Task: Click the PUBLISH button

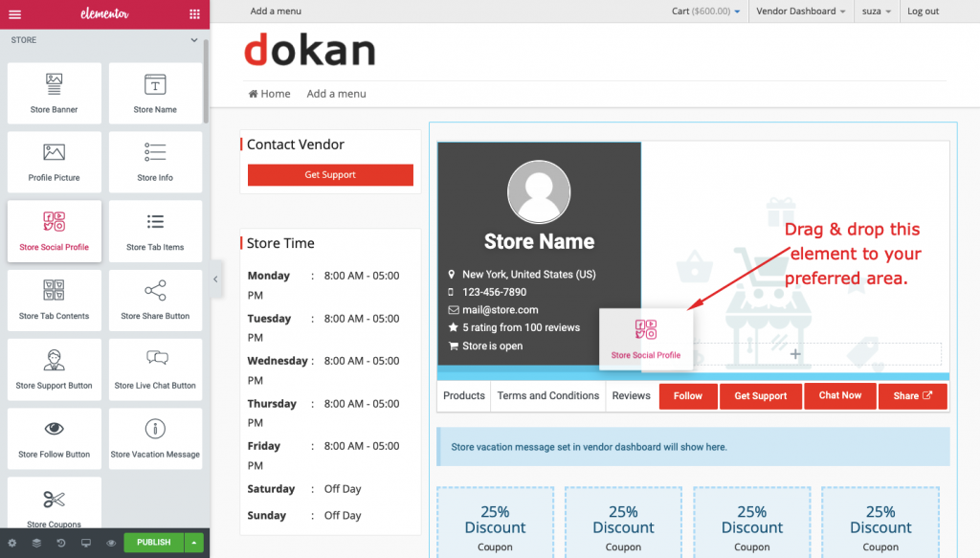Action: coord(154,543)
